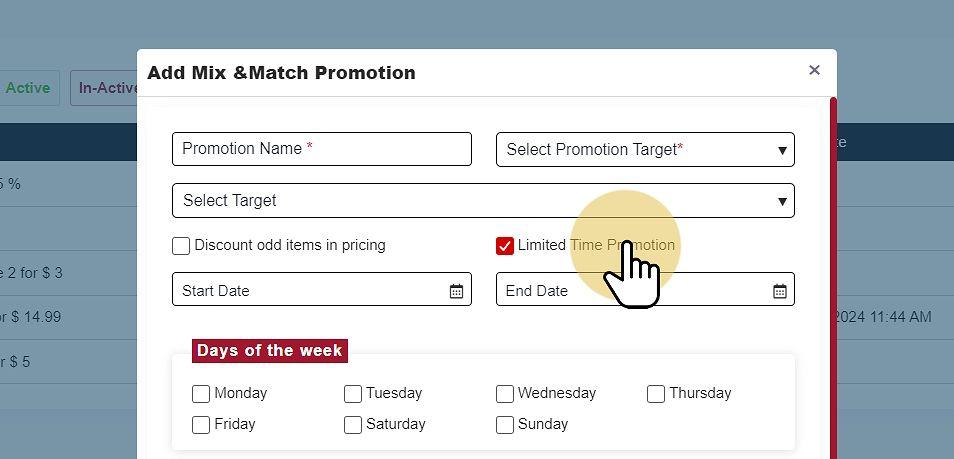Enable Friday checkbox
954x459 pixels.
[201, 425]
